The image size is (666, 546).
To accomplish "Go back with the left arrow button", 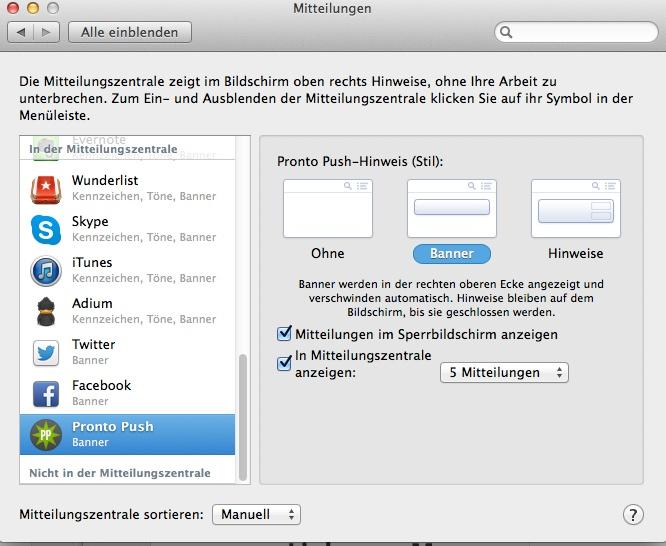I will pyautogui.click(x=21, y=32).
